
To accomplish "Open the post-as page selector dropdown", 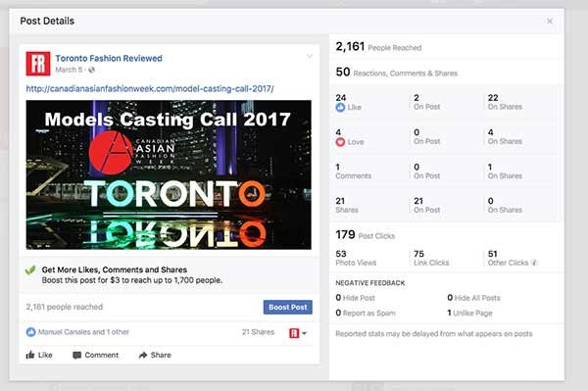I will coord(298,333).
